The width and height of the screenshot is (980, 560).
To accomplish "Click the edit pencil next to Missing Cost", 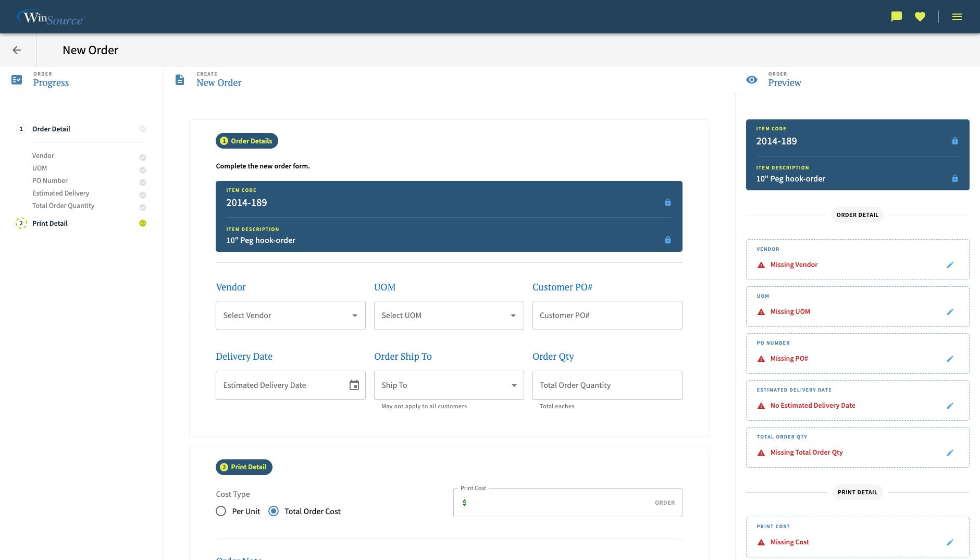I will (x=950, y=542).
